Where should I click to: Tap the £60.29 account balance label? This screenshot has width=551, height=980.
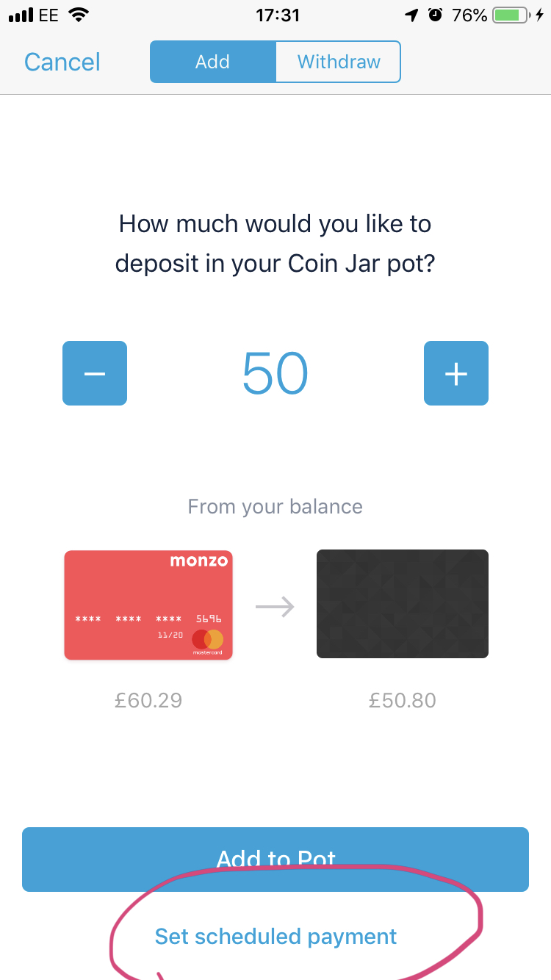coord(148,700)
